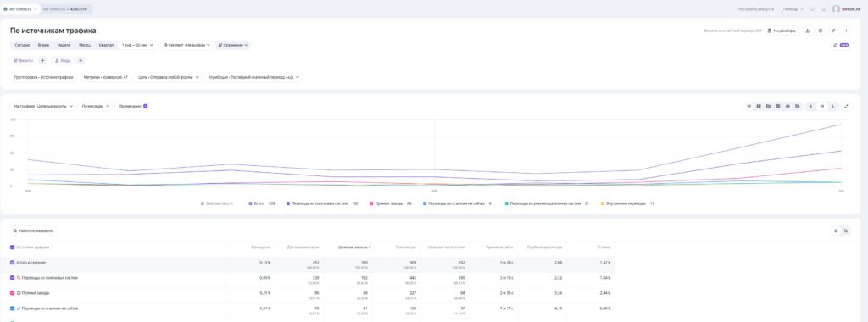Set chart size to M
The height and width of the screenshot is (322, 868).
coord(822,106)
